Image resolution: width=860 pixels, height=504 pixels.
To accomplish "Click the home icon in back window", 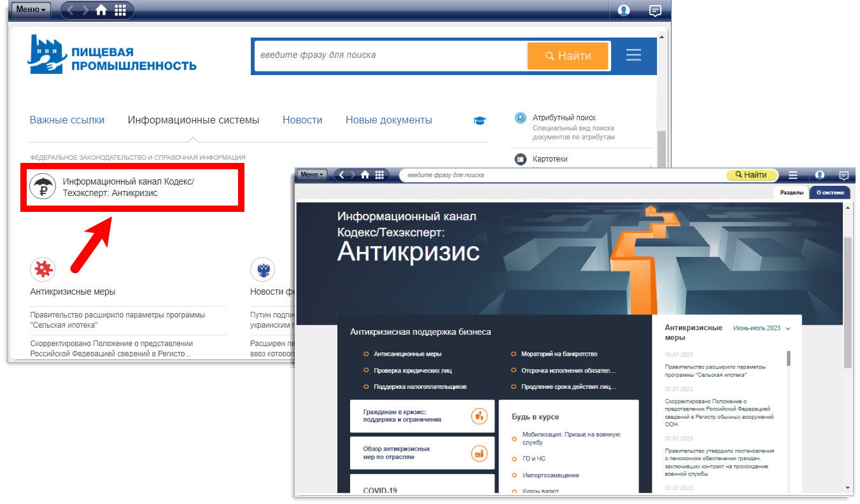I will click(x=101, y=10).
